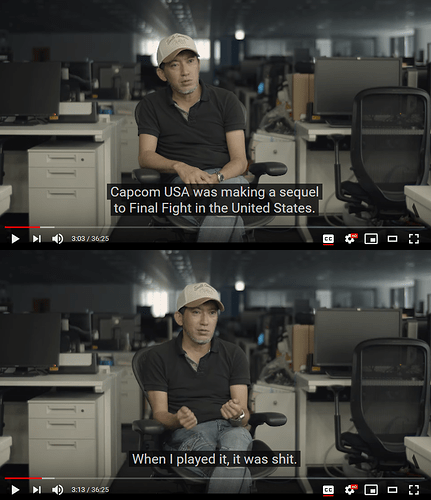Enable miniplayer in bottom player
The height and width of the screenshot is (500, 431).
click(x=371, y=490)
